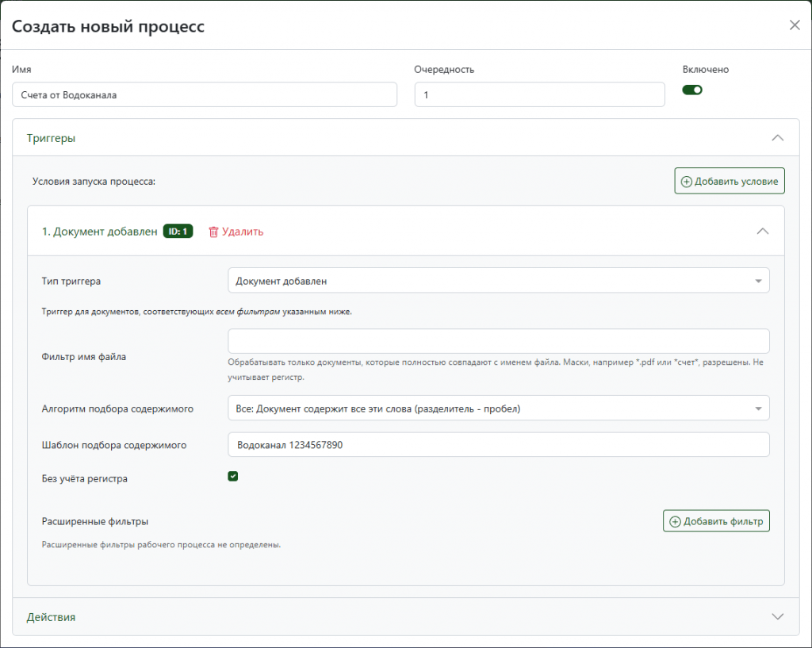The image size is (812, 648).
Task: Click the ID: 1 badge
Action: 178,232
